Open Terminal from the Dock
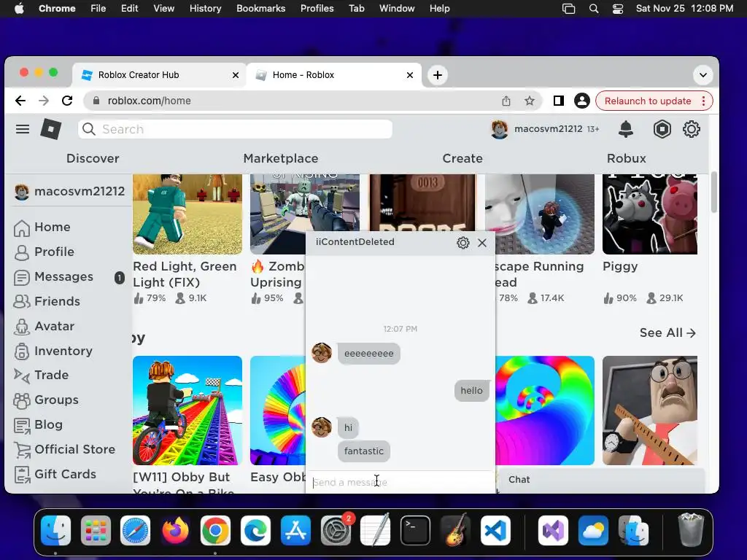 [415, 531]
